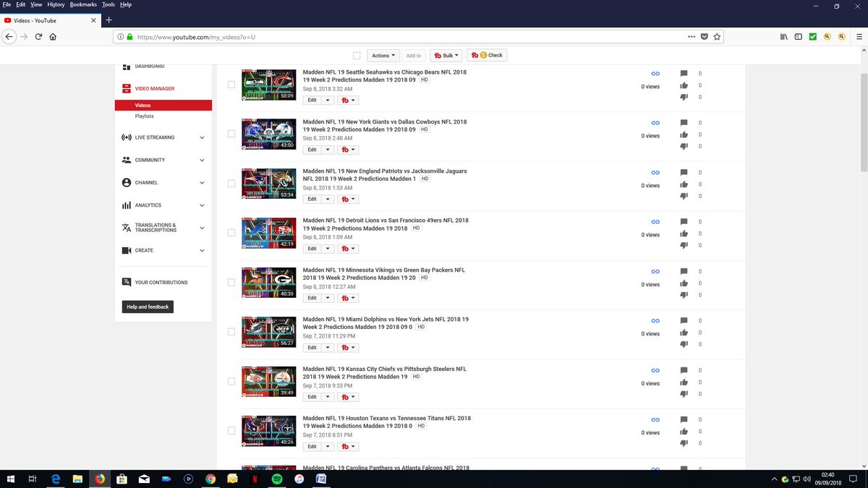Click the link icon for New York Giants video
Screen dimensions: 868x488
tap(655, 123)
